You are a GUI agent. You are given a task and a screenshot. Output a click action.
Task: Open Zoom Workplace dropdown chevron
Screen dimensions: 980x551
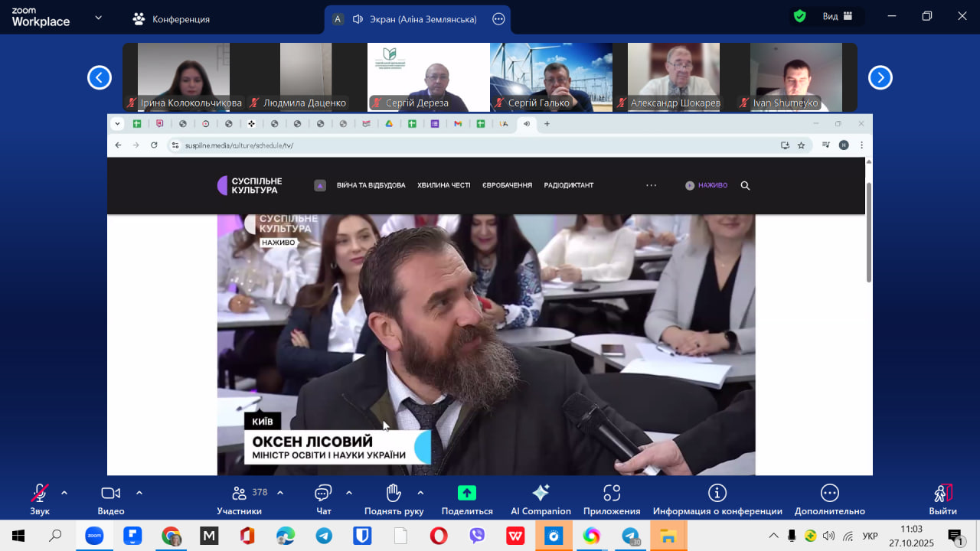[x=98, y=18]
